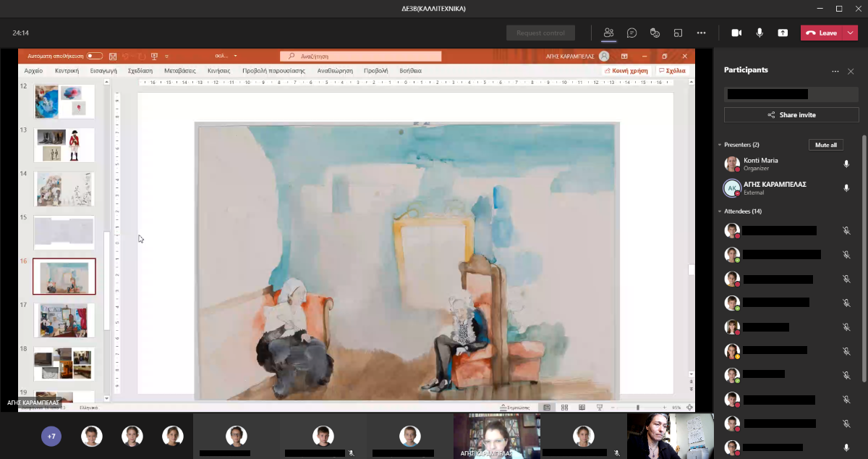The image size is (868, 459).
Task: Hide the Participants panel via the people icon
Action: 608,33
